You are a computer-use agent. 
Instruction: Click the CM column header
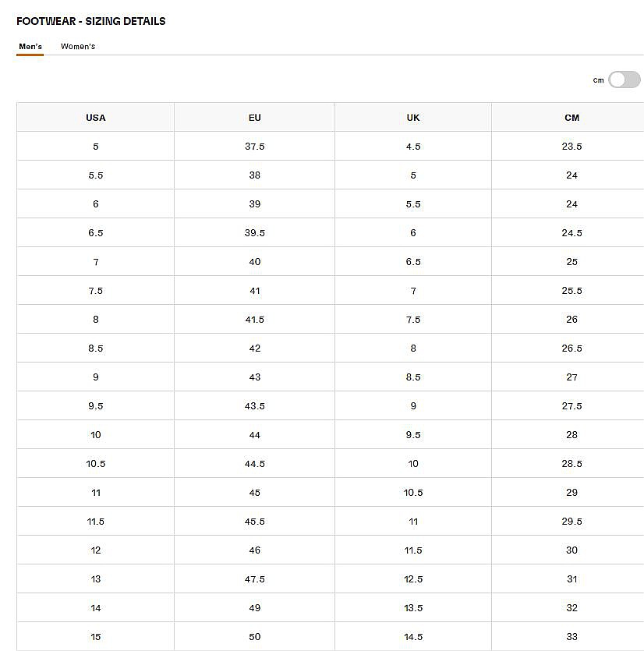571,118
